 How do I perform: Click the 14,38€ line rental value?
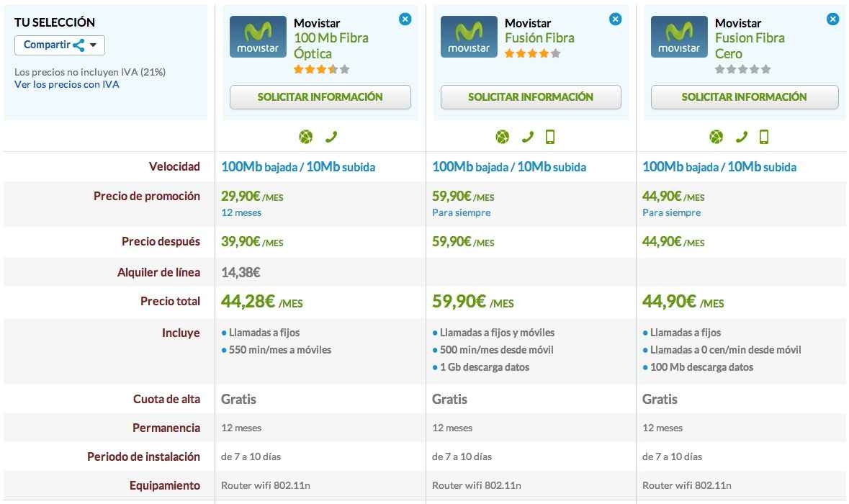(x=241, y=272)
